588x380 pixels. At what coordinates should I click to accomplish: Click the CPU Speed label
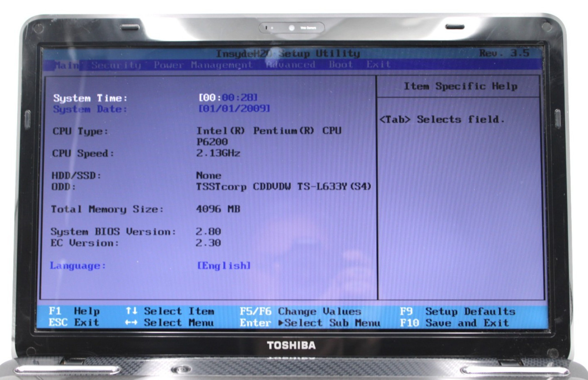point(83,153)
